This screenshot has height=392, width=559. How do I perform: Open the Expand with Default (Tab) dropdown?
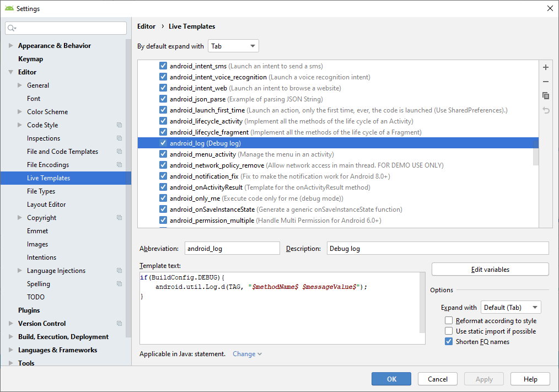[x=510, y=308]
